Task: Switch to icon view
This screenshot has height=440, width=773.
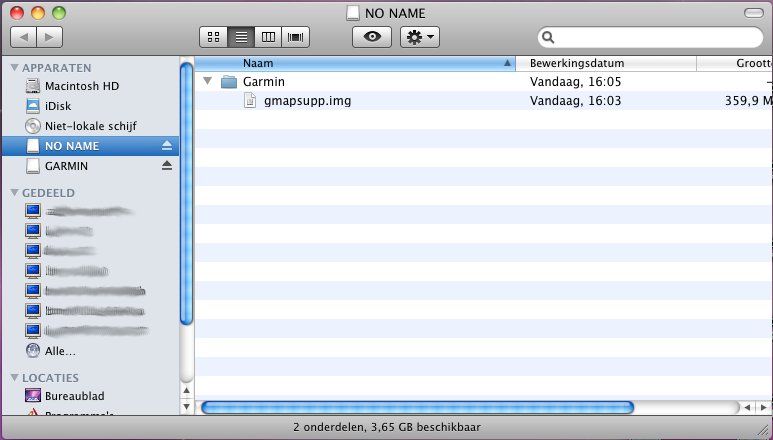Action: coord(213,37)
